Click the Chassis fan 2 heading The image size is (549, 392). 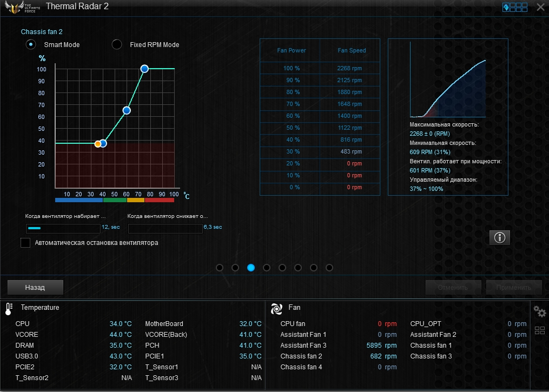pos(42,32)
